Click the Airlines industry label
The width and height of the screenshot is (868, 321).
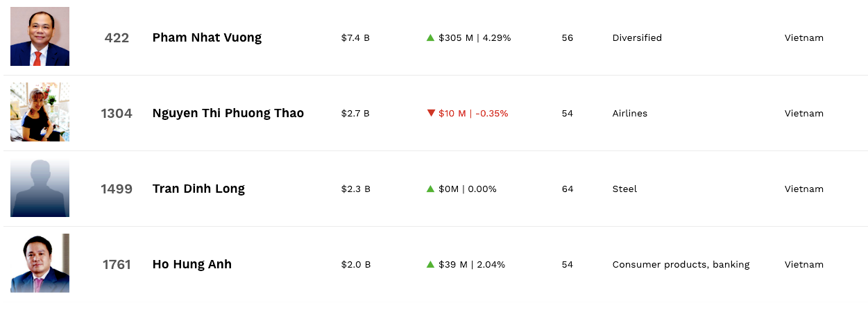pos(629,113)
